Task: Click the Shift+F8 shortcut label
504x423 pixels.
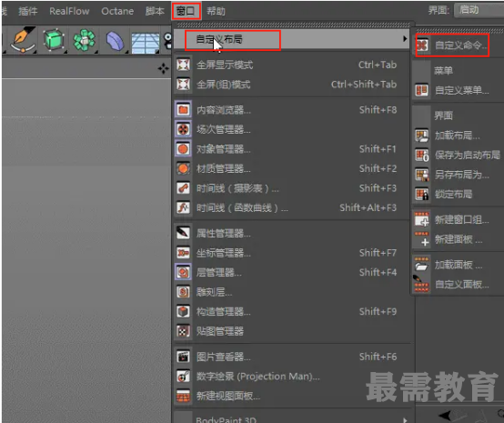Action: (378, 110)
